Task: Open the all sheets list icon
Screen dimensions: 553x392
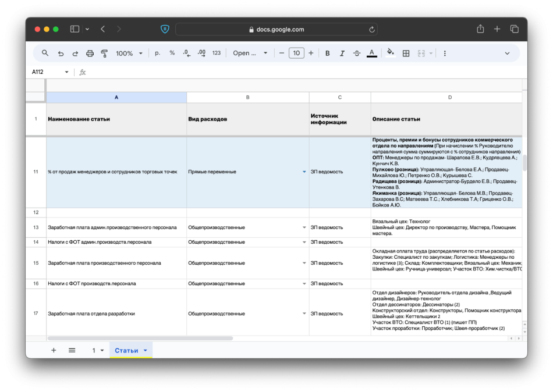Action: 72,350
